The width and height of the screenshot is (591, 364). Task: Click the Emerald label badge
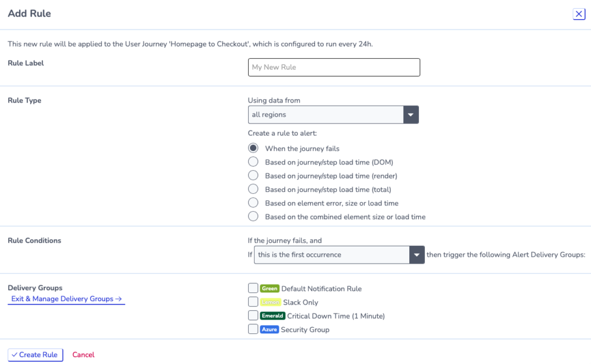(272, 316)
